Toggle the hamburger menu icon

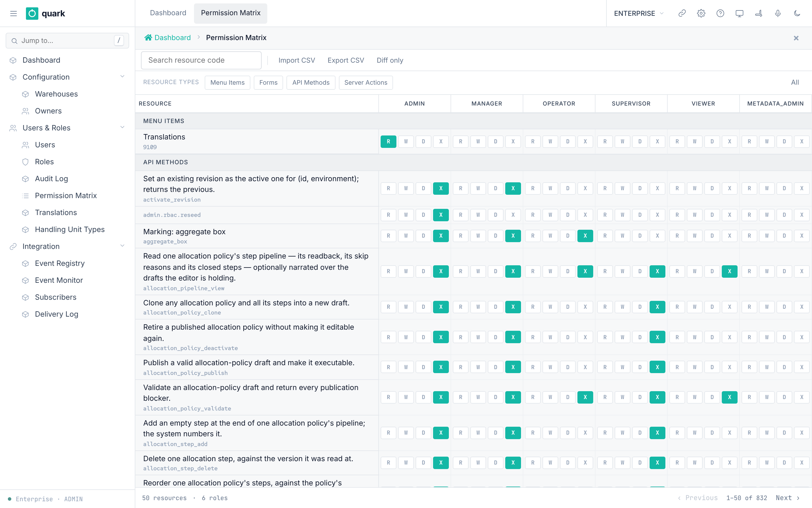[x=14, y=14]
